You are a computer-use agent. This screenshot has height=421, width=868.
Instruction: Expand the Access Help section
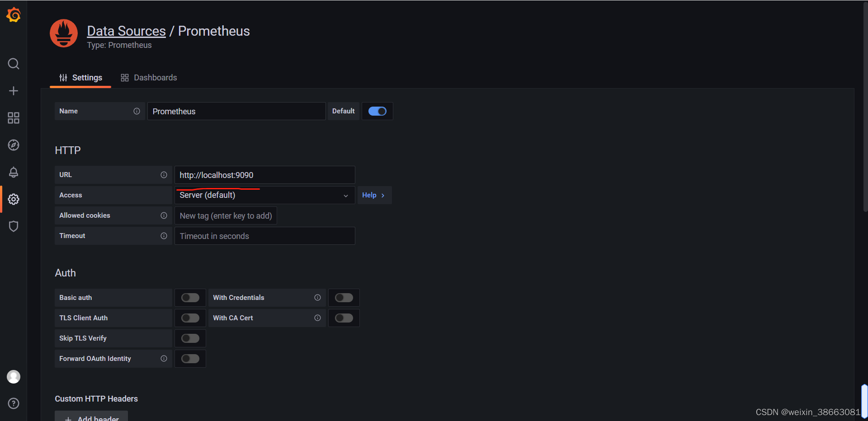374,195
